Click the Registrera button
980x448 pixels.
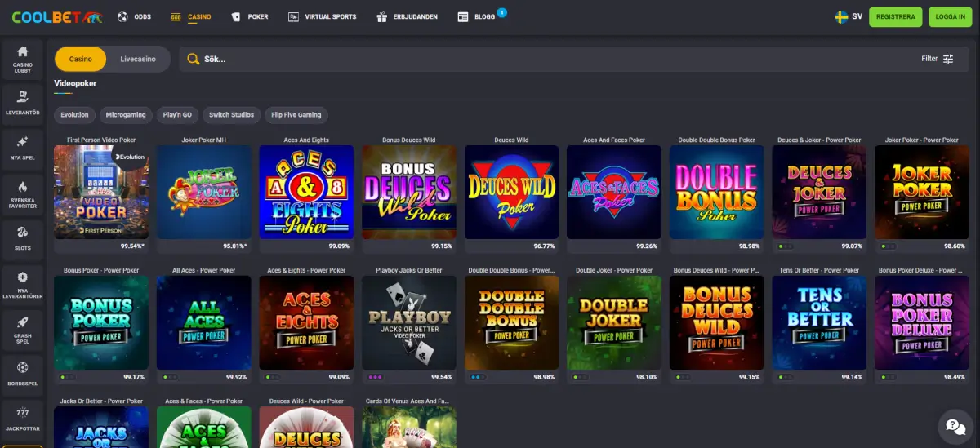(x=896, y=16)
